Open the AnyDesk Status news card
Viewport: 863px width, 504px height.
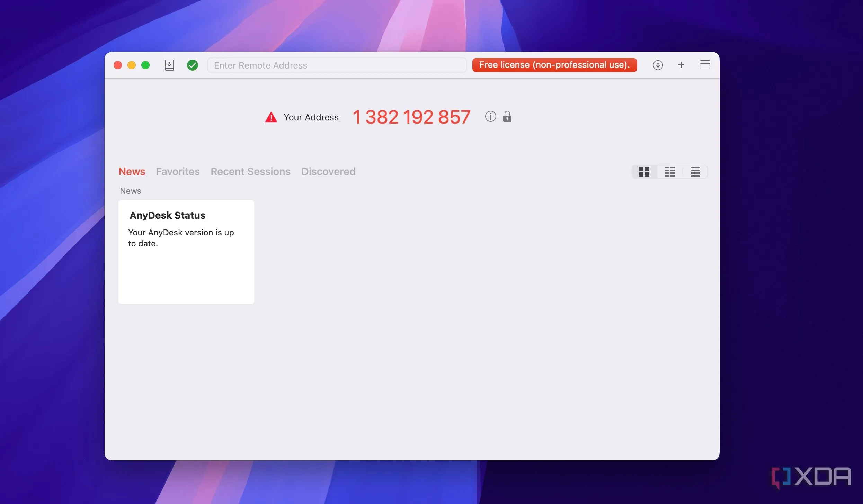(x=186, y=252)
